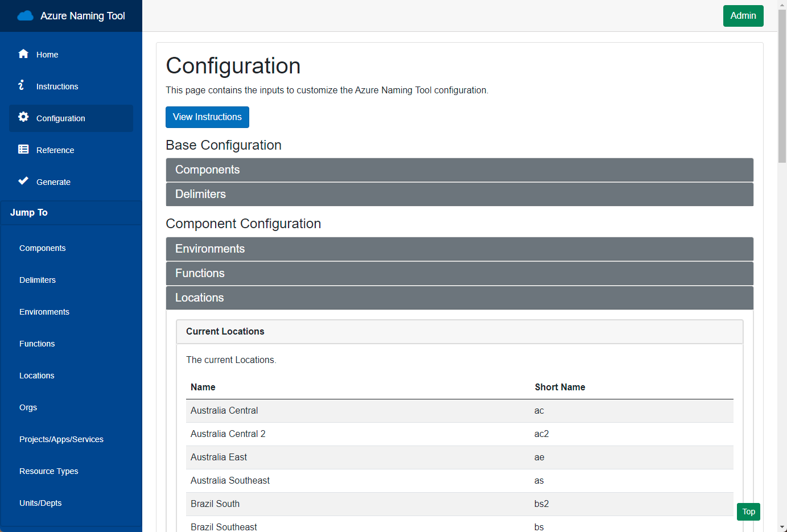
Task: Click the Home house icon
Action: click(x=23, y=54)
